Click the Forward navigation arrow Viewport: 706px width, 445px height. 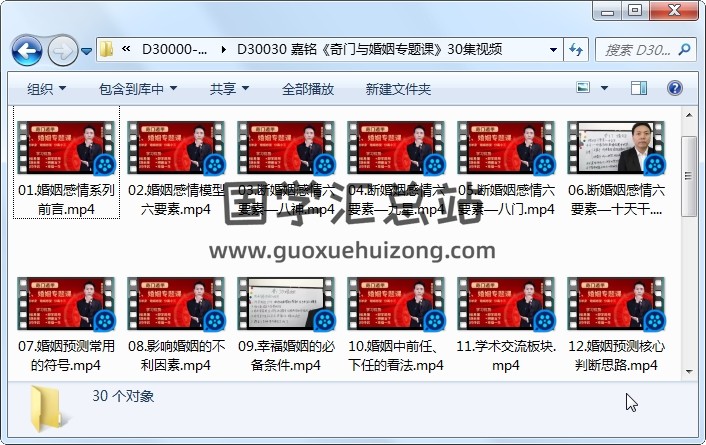coord(62,51)
